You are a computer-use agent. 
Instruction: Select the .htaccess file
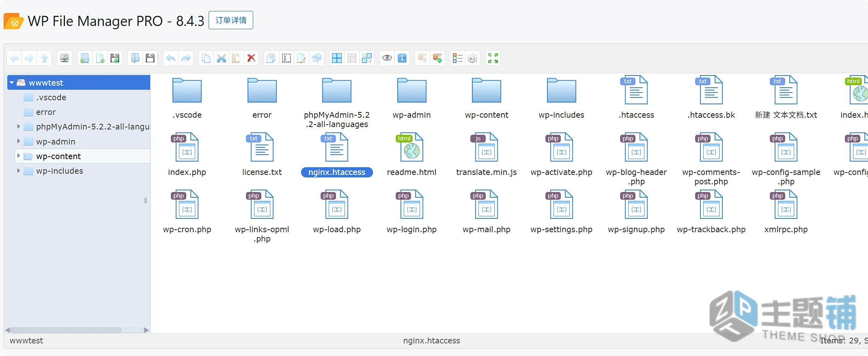pyautogui.click(x=636, y=98)
